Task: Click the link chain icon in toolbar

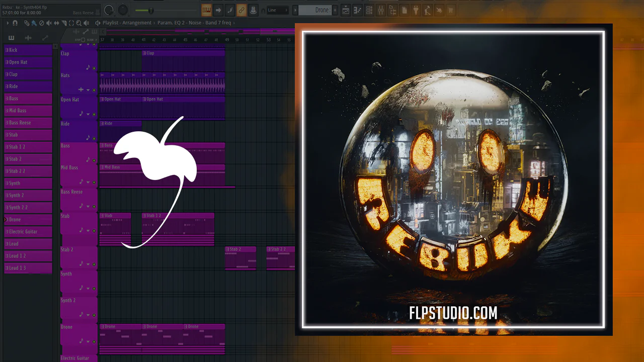Action: pos(242,10)
